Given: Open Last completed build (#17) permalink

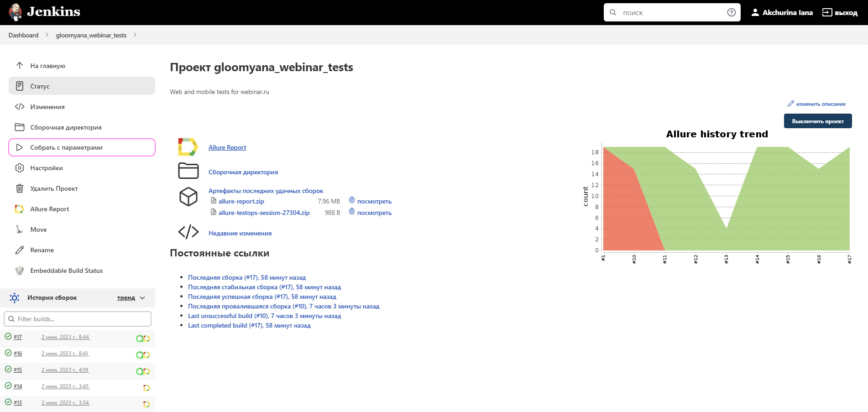Looking at the screenshot, I should coord(249,325).
